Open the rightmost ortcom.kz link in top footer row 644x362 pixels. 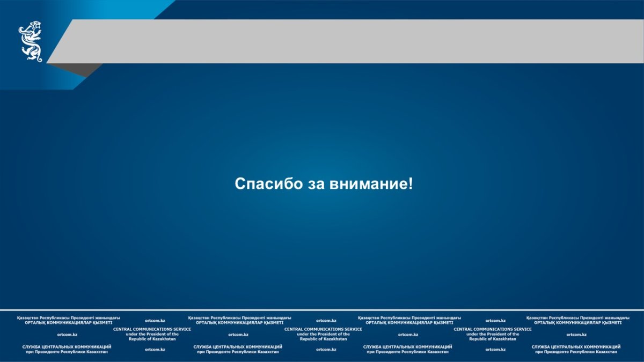(495, 321)
